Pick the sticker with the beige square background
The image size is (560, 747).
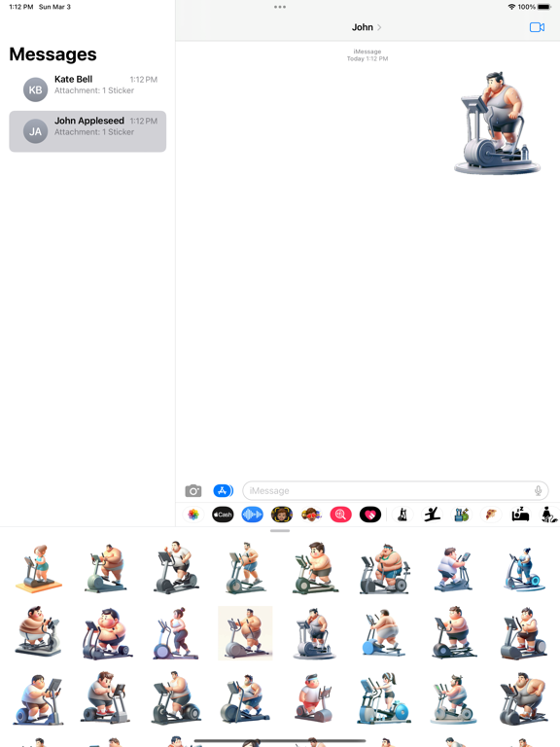(x=245, y=633)
